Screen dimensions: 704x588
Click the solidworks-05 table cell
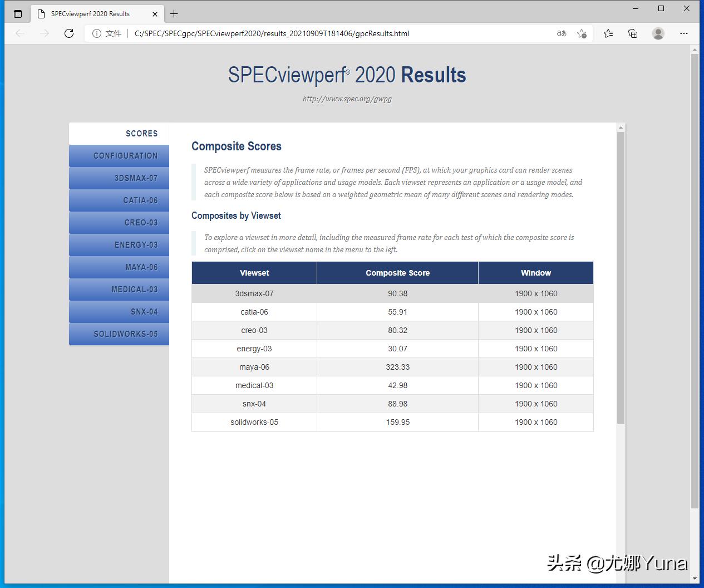point(254,422)
